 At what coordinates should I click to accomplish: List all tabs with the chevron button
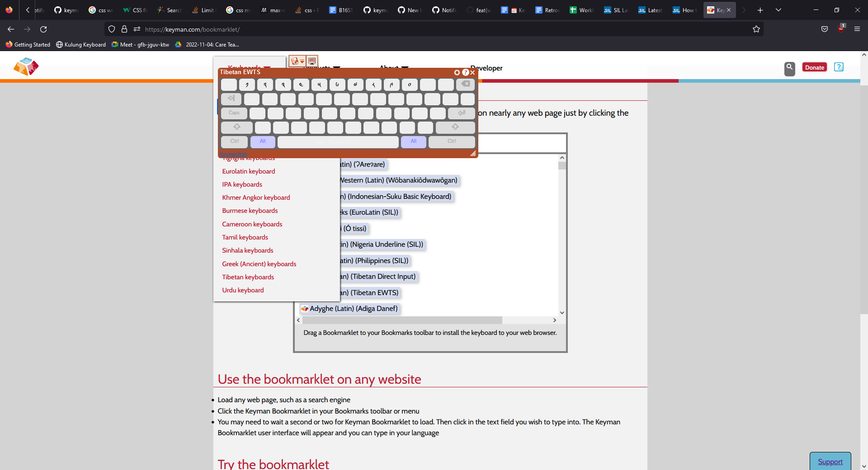point(778,10)
